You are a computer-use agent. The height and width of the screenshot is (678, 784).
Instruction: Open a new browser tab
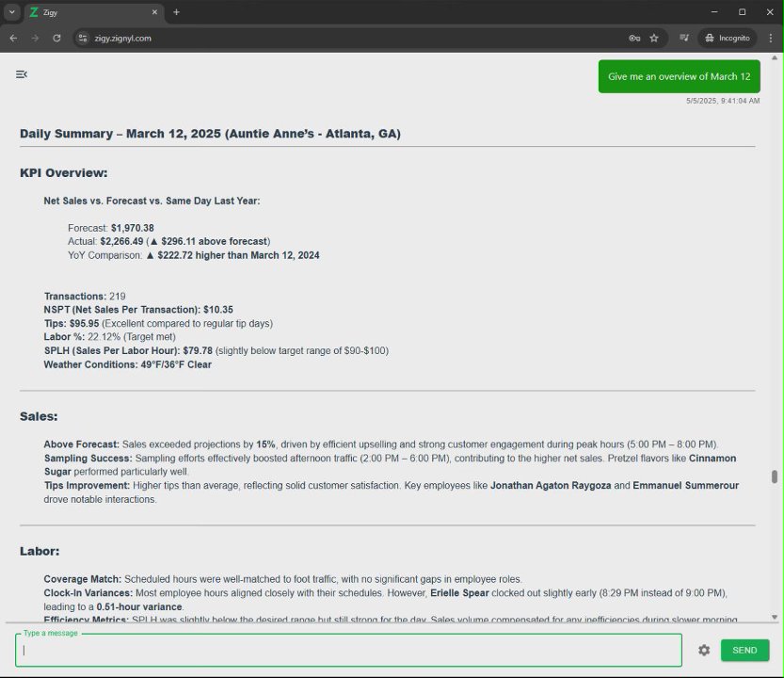pyautogui.click(x=177, y=12)
